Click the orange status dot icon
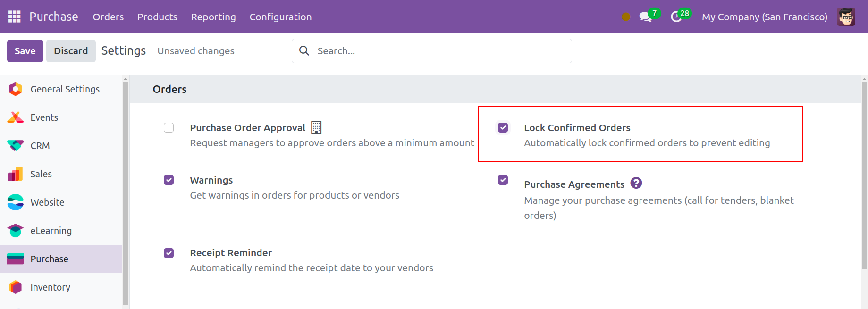Image resolution: width=868 pixels, height=309 pixels. [626, 17]
